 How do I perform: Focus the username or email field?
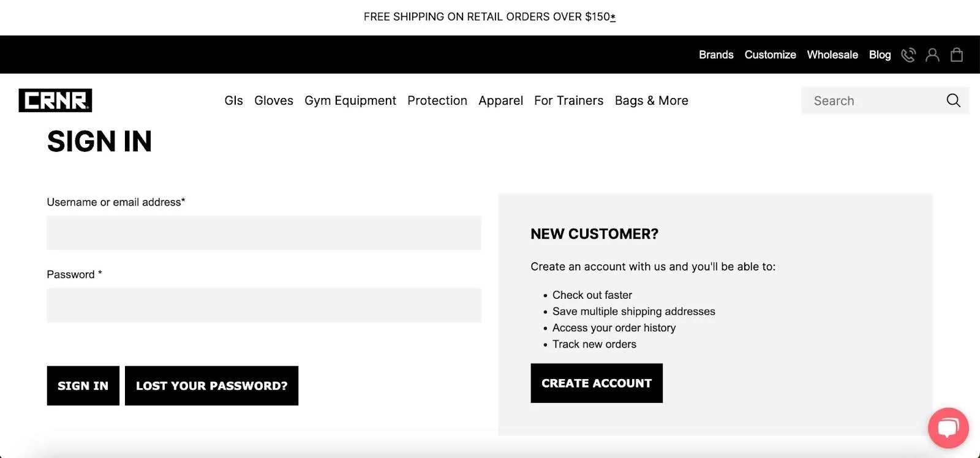pos(264,233)
